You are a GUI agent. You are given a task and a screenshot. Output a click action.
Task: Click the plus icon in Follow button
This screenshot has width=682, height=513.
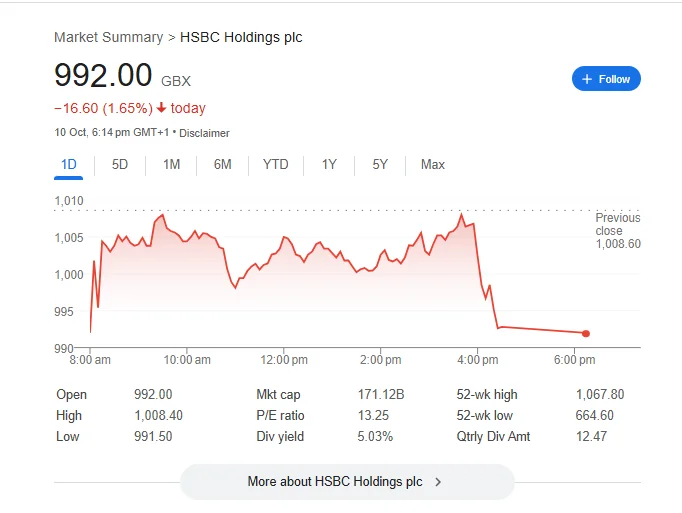tap(587, 79)
